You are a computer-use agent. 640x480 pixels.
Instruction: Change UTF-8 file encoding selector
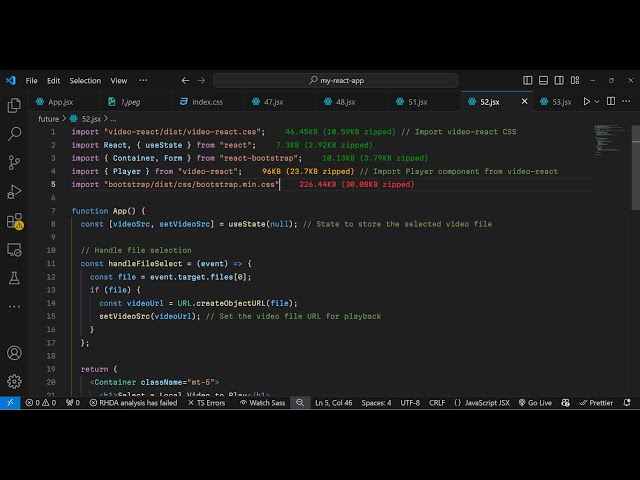410,403
